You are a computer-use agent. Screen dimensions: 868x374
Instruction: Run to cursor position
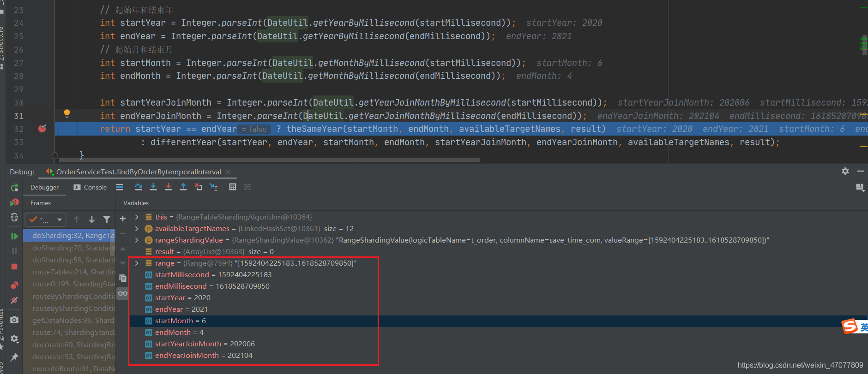pos(214,187)
